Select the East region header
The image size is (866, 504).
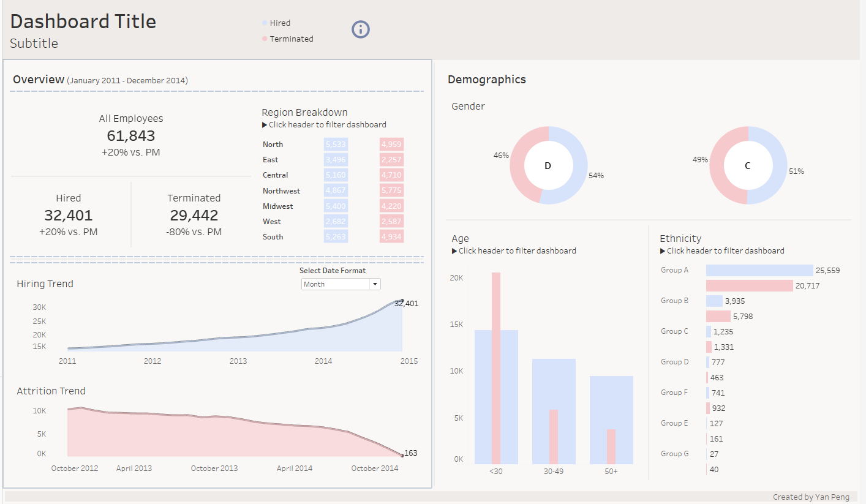271,160
